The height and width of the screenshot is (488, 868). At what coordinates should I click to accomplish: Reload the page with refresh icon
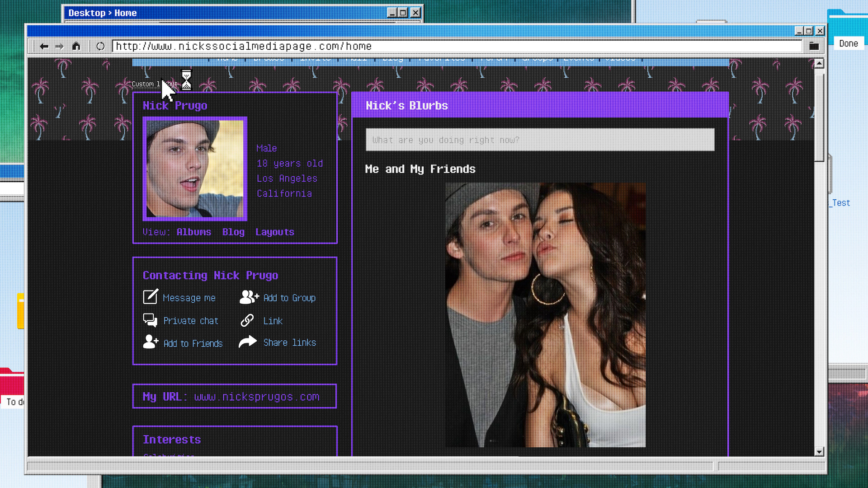click(100, 46)
